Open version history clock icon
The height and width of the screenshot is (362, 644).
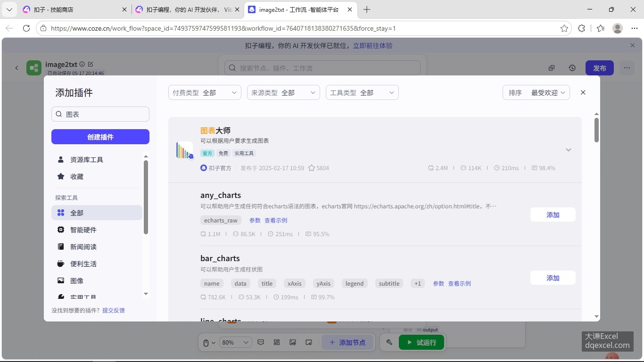coord(572,68)
